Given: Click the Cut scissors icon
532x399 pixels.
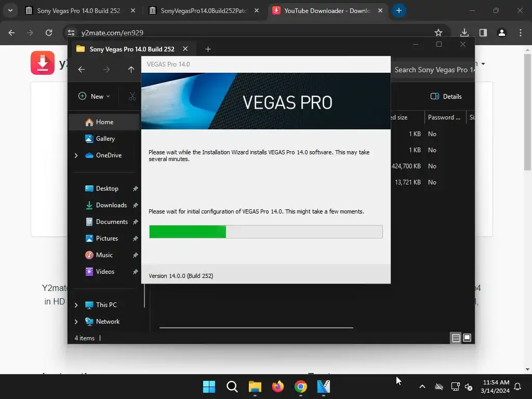Looking at the screenshot, I should tap(132, 96).
